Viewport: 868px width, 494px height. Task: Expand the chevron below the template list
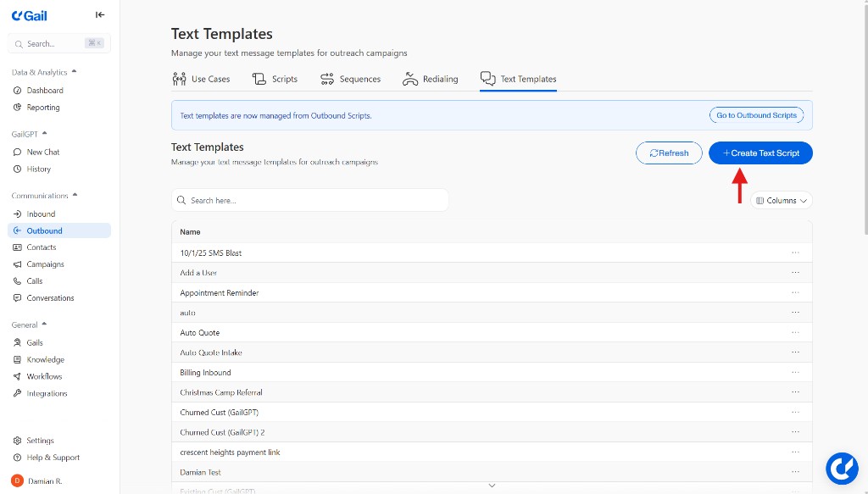click(x=492, y=485)
